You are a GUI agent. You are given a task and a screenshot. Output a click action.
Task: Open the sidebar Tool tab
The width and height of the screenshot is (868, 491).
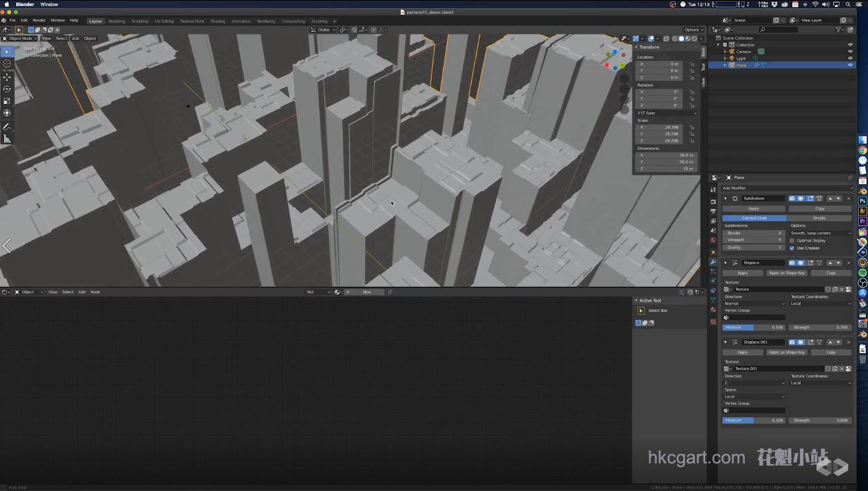tap(703, 67)
